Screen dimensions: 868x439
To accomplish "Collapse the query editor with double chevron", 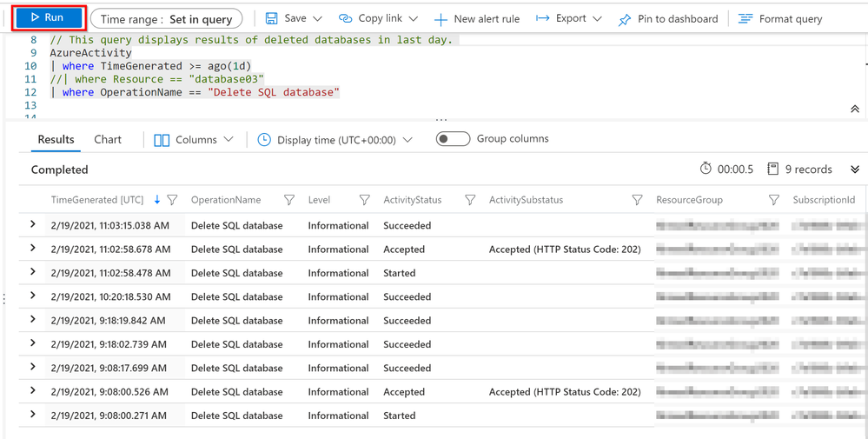I will pos(855,110).
